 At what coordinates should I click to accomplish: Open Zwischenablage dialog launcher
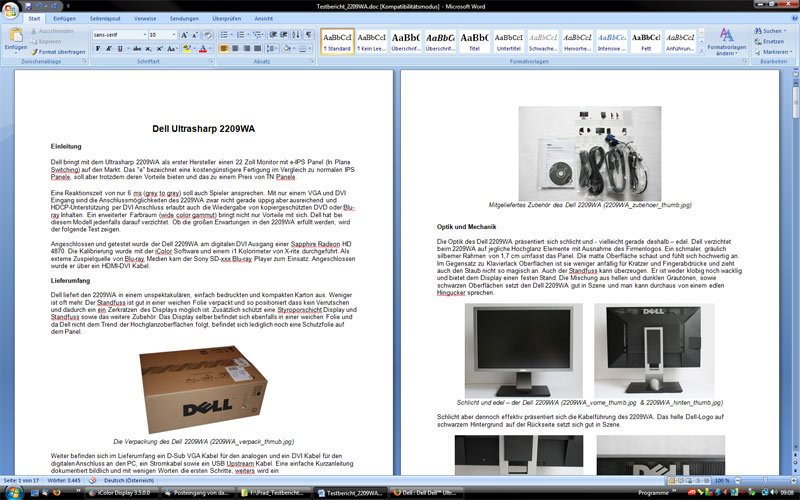pos(85,61)
